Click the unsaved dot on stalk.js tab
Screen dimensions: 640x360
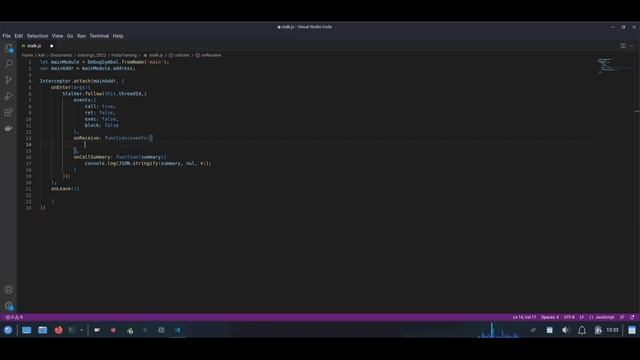[x=51, y=46]
